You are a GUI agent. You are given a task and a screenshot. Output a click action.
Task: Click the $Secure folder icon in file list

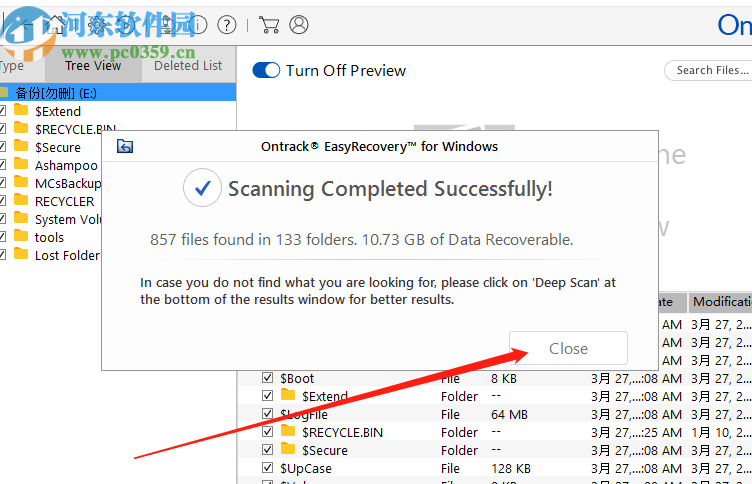pos(288,449)
